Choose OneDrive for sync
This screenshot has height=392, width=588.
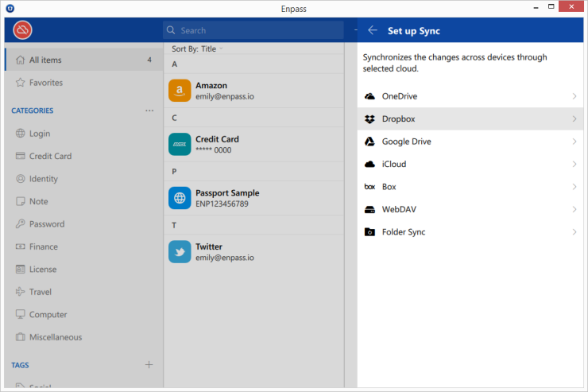[470, 96]
